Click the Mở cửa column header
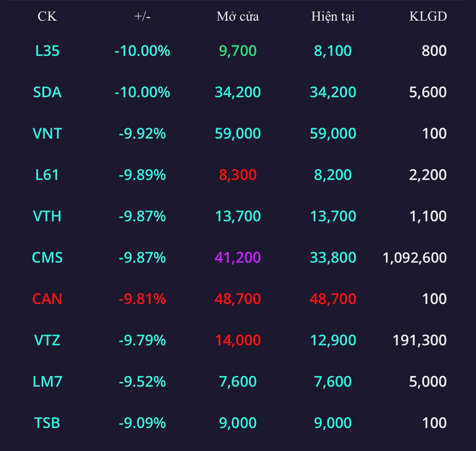 238,17
